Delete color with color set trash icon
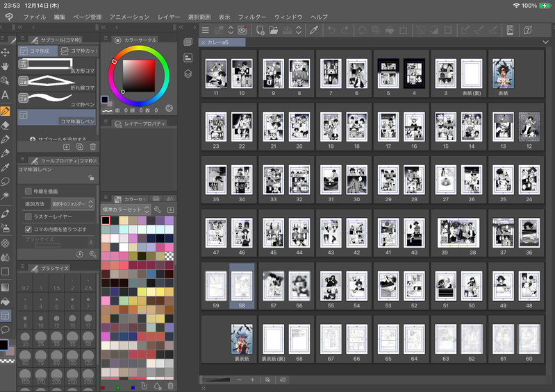 click(170, 386)
